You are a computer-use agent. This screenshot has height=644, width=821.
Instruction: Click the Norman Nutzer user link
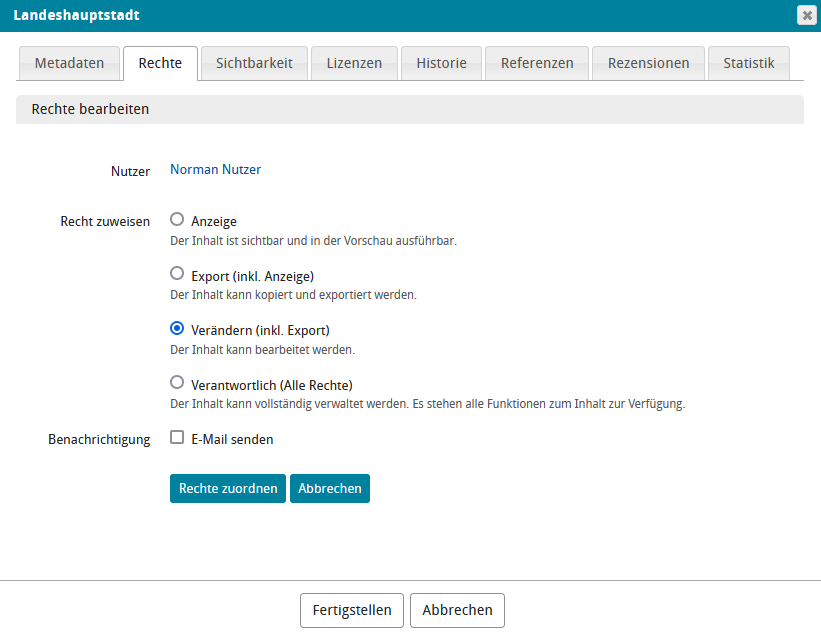(x=215, y=170)
